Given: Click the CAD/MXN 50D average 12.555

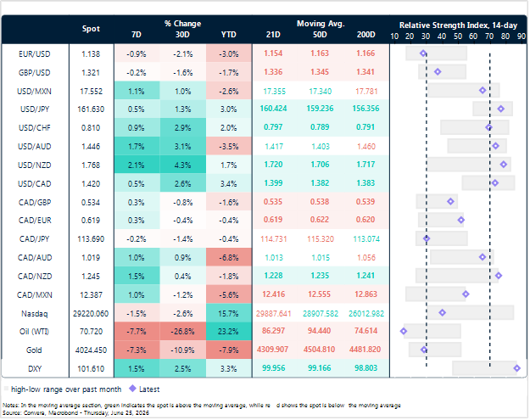Looking at the screenshot, I should 320,294.
